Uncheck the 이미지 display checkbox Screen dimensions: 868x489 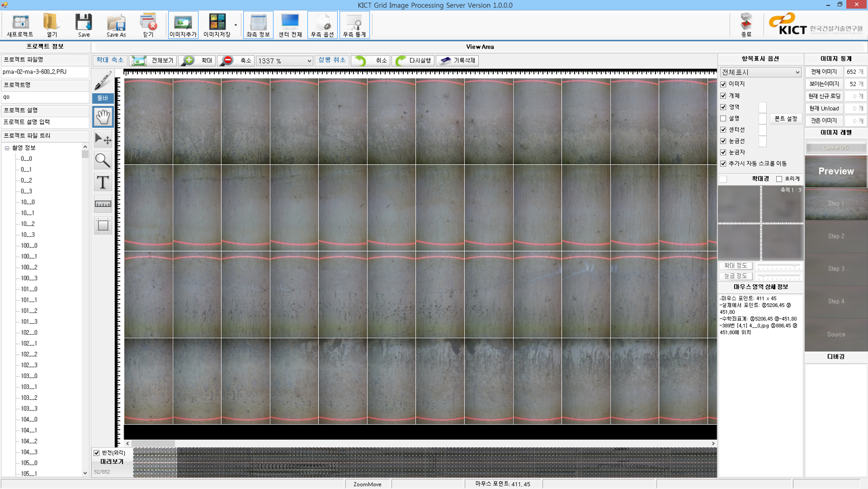coord(723,84)
